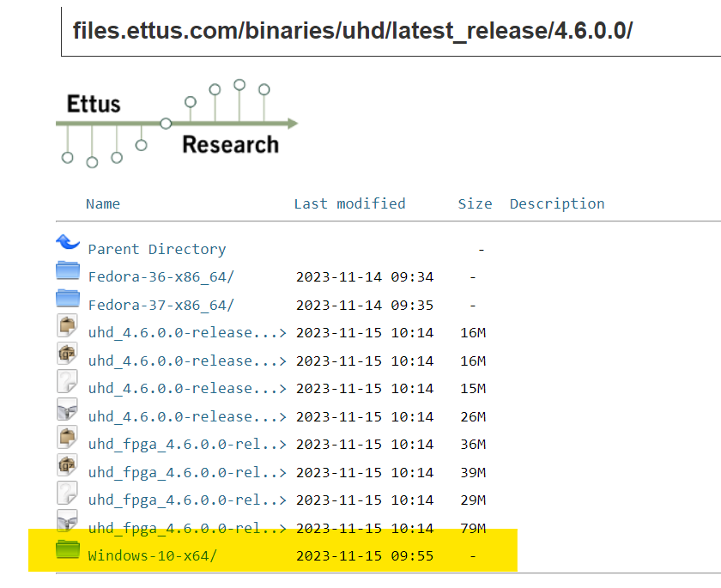Click the gz archive icon of the 16M uhd_4.6.0.0-release file
The height and width of the screenshot is (588, 721).
click(67, 354)
